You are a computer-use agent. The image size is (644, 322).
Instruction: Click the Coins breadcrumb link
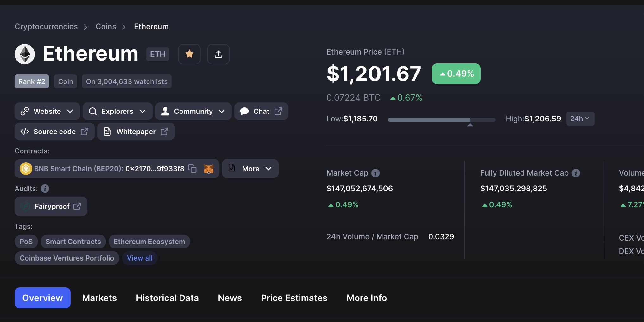[106, 27]
